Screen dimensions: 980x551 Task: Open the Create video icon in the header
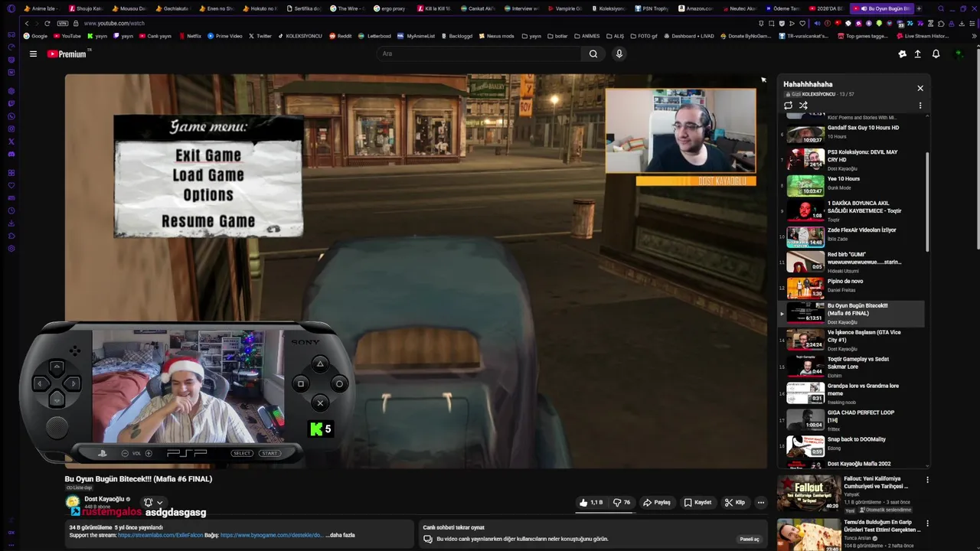click(917, 54)
